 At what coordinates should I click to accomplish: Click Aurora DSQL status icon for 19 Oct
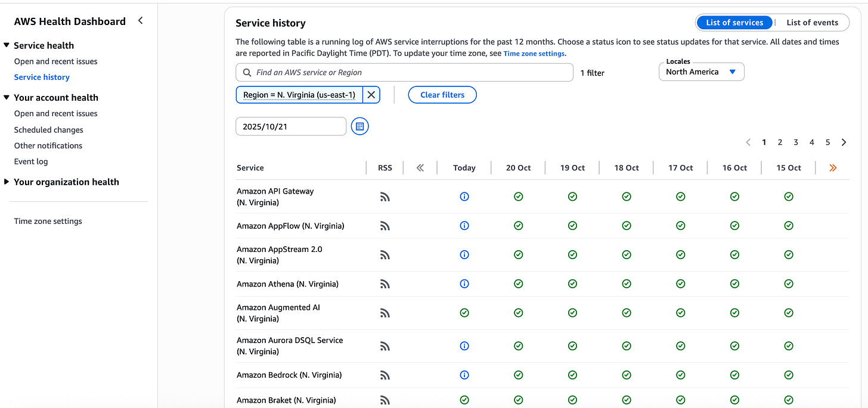tap(572, 346)
